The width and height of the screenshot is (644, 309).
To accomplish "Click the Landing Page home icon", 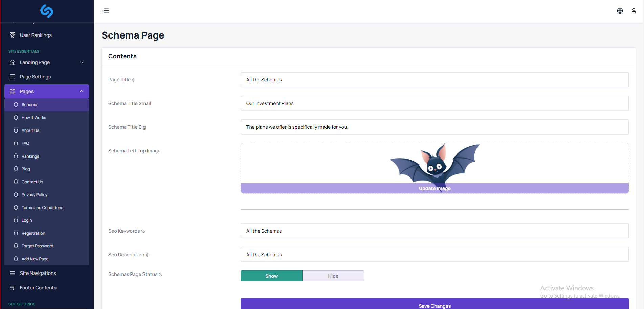I will [x=13, y=62].
